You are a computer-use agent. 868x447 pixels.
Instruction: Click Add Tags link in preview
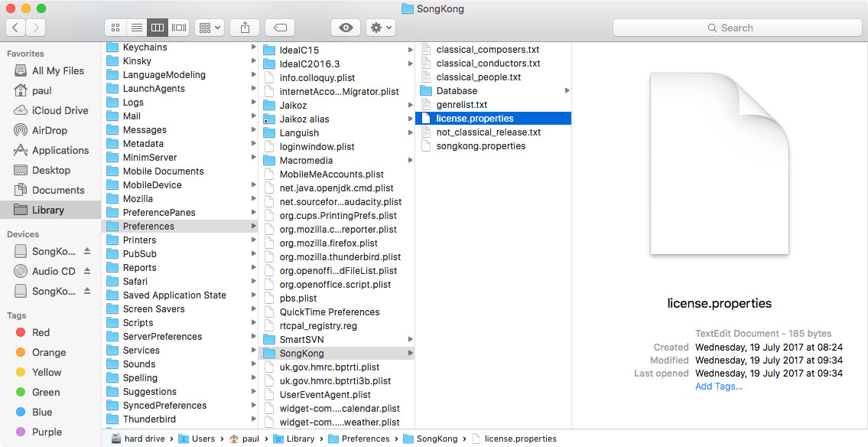point(719,387)
